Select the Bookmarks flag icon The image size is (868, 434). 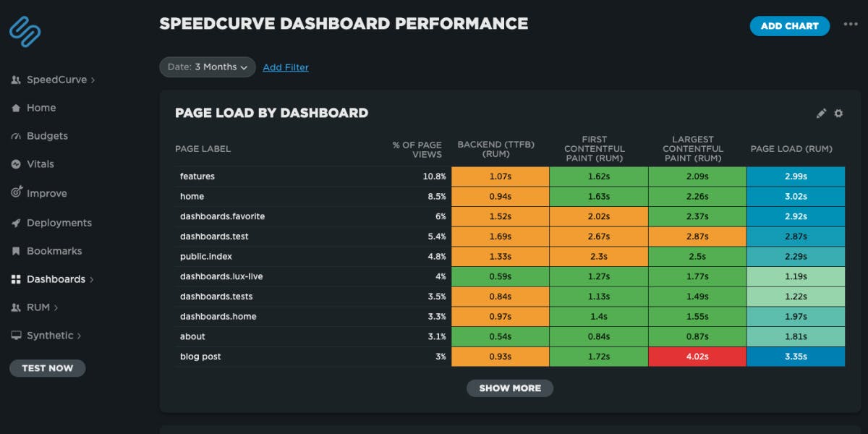pos(17,250)
